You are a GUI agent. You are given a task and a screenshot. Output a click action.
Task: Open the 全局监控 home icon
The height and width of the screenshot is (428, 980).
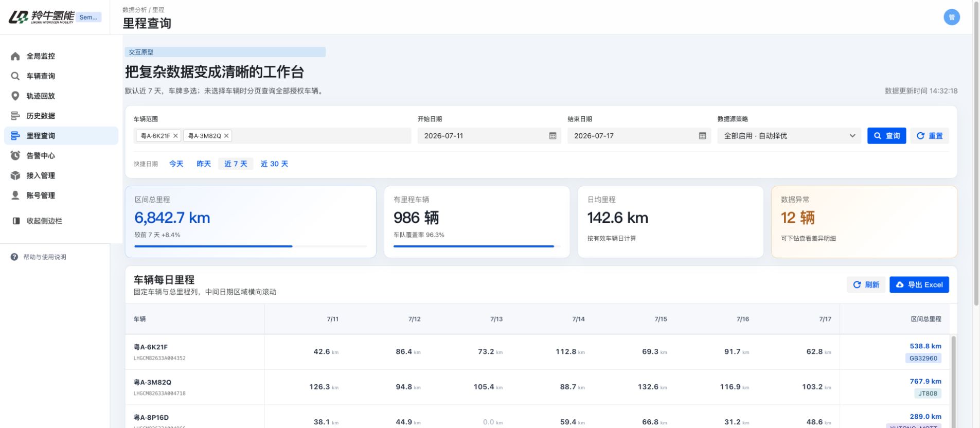pos(15,56)
